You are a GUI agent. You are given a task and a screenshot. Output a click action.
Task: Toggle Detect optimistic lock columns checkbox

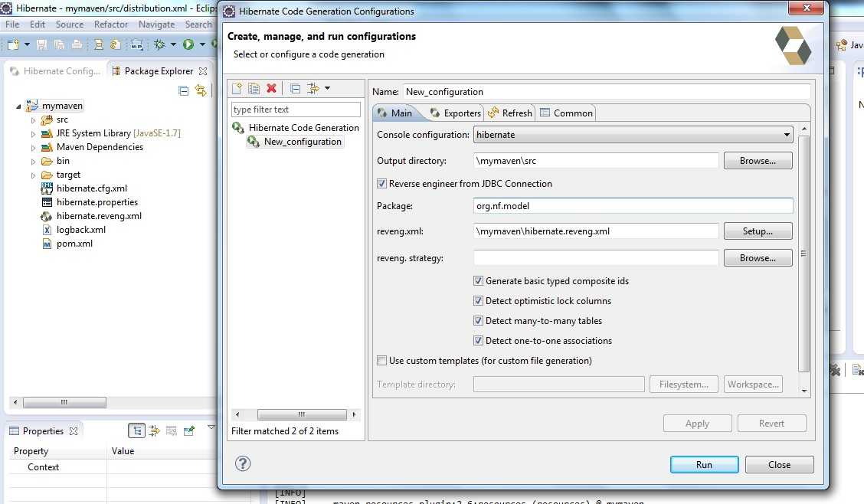pos(478,301)
